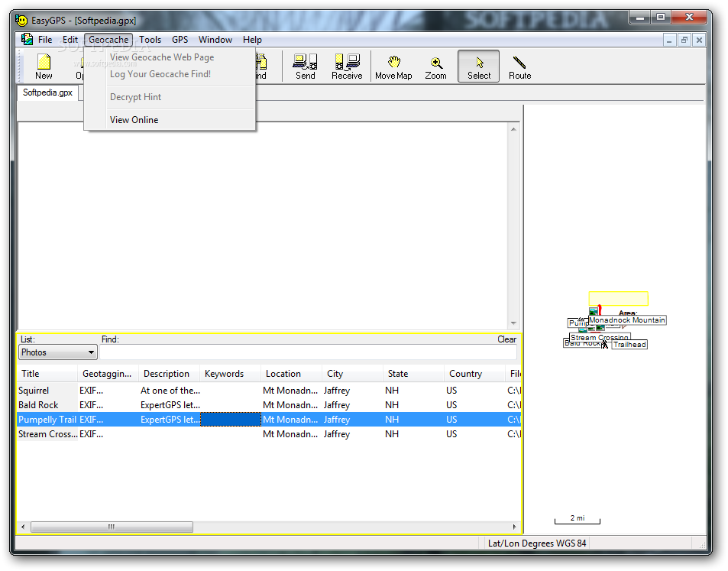The width and height of the screenshot is (728, 571).
Task: Open the Edit menu
Action: 70,40
